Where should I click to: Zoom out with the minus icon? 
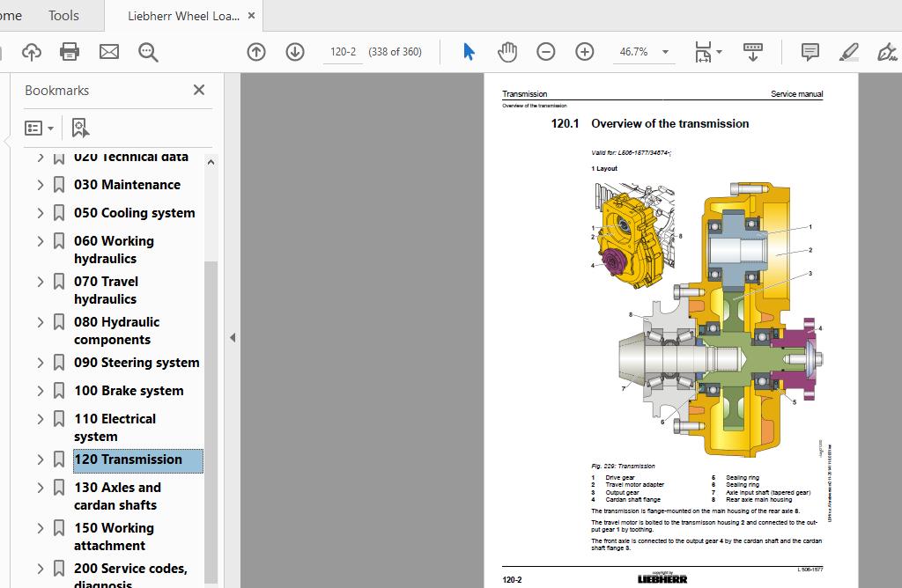click(x=546, y=52)
